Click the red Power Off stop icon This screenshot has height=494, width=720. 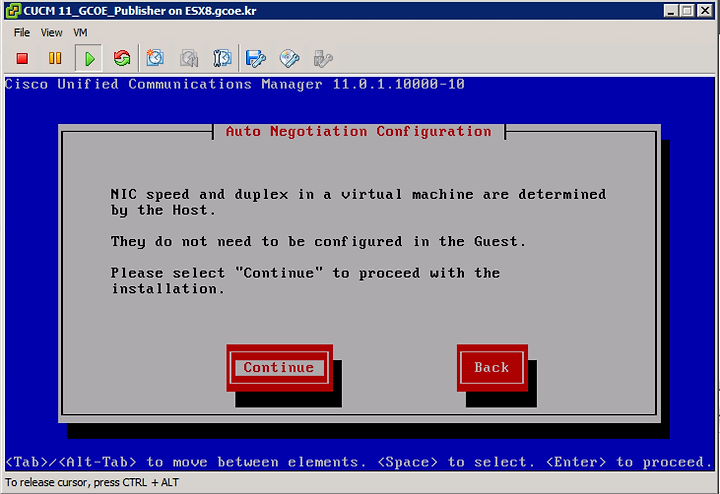[22, 58]
